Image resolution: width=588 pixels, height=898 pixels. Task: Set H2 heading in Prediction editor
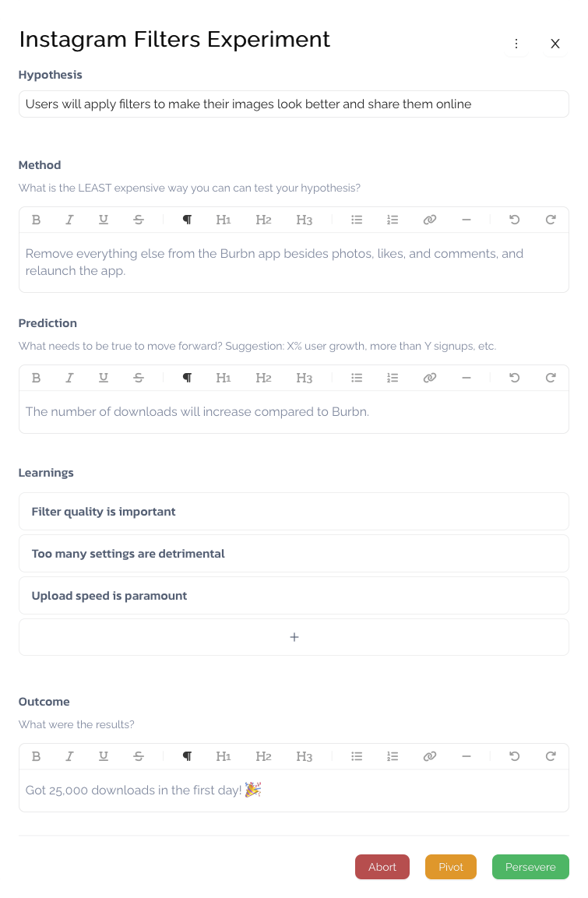coord(263,378)
